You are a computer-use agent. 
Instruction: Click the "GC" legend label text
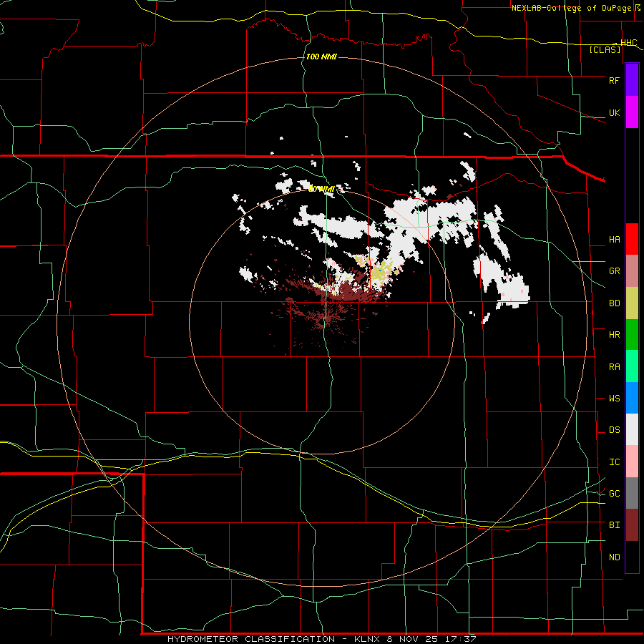[x=614, y=494]
